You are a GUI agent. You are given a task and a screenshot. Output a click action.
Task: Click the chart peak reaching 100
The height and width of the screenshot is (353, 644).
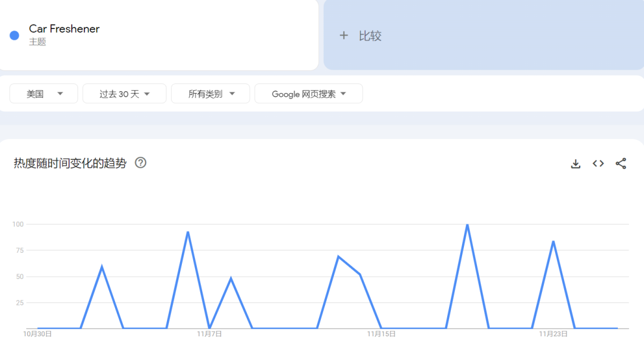click(467, 225)
